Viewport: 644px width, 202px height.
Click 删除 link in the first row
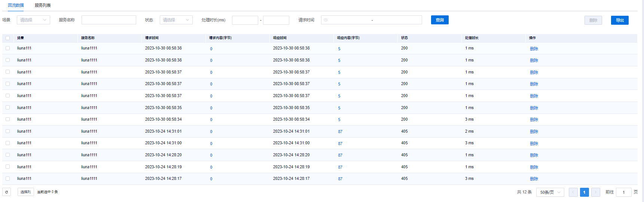click(534, 49)
